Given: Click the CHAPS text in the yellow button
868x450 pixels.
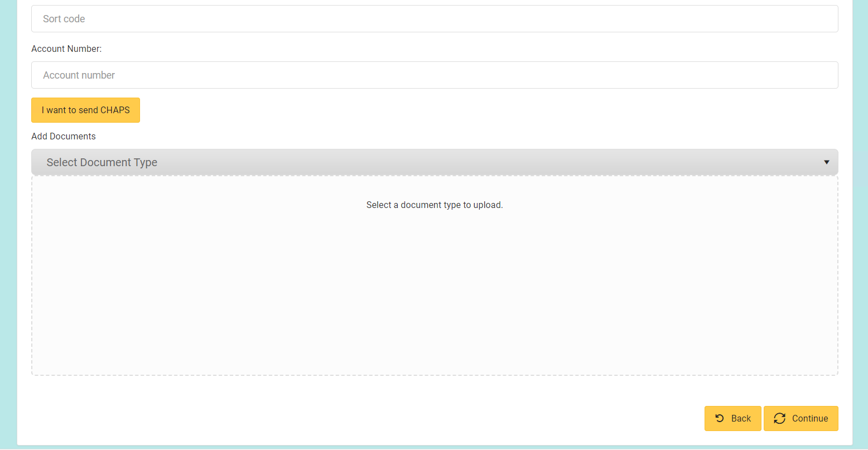Looking at the screenshot, I should click(115, 110).
